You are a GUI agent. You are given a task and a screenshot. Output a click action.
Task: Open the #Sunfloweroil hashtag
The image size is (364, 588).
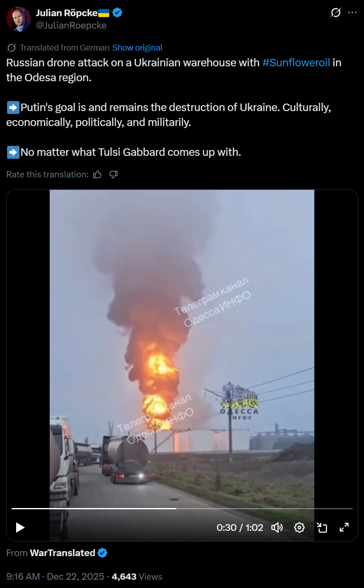click(x=296, y=63)
